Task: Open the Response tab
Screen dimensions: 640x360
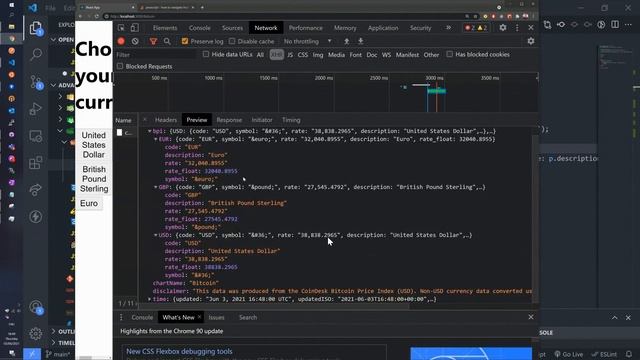Action: point(229,120)
